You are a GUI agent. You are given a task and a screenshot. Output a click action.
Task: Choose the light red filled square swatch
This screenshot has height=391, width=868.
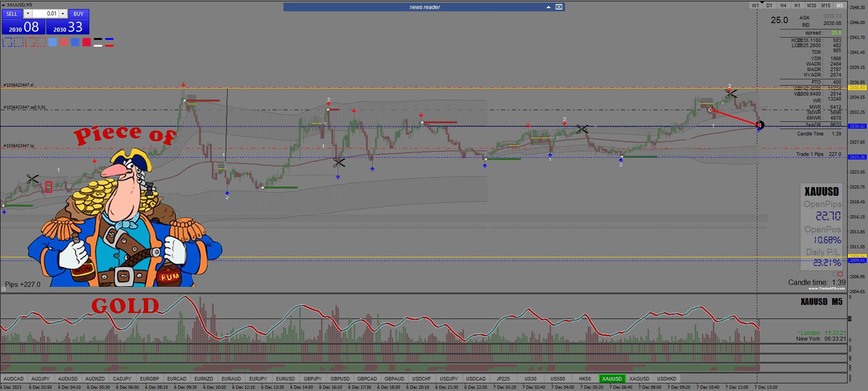64,43
